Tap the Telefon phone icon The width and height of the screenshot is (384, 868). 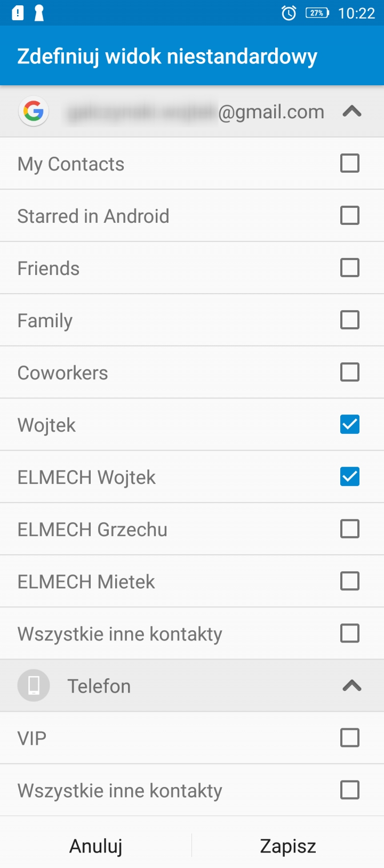34,686
